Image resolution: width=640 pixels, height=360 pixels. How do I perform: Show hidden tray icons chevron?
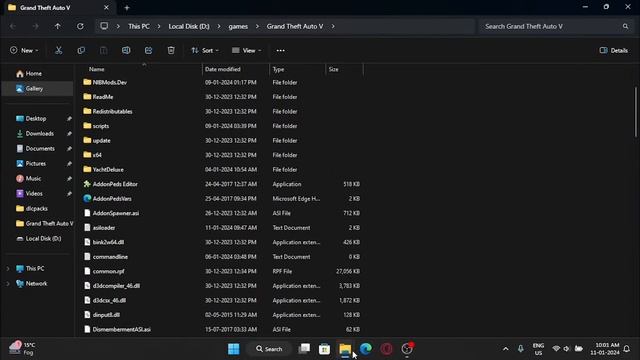click(x=506, y=349)
